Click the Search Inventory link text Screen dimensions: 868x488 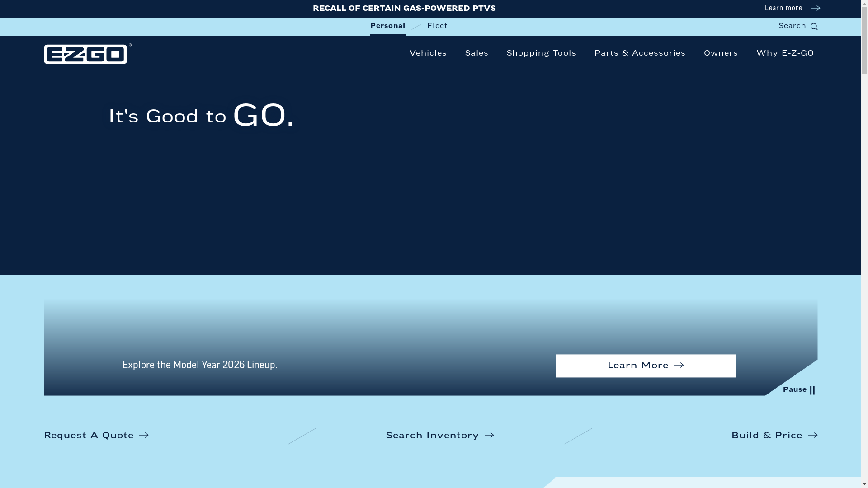[432, 435]
